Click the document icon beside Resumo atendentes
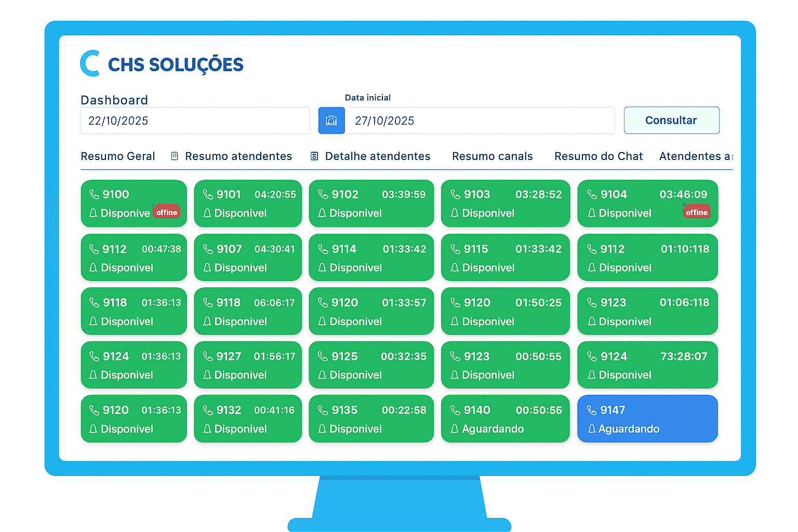Image resolution: width=798 pixels, height=532 pixels. (x=174, y=155)
